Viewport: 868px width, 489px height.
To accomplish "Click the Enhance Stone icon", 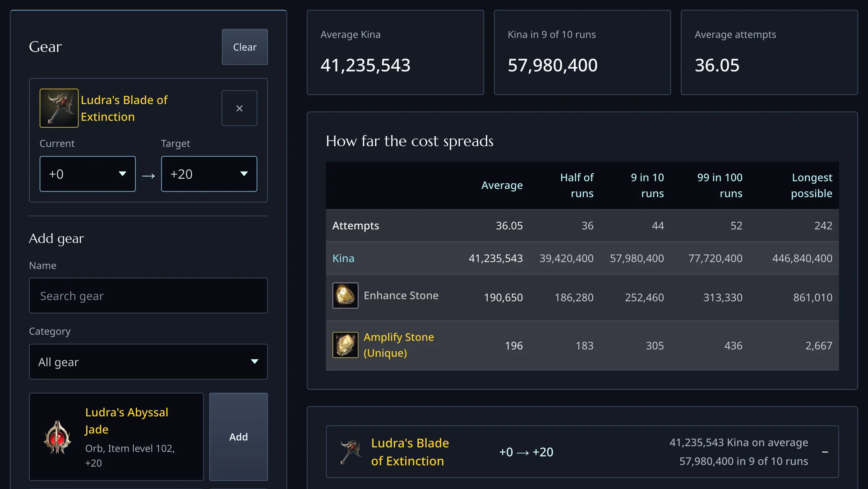I will point(346,296).
